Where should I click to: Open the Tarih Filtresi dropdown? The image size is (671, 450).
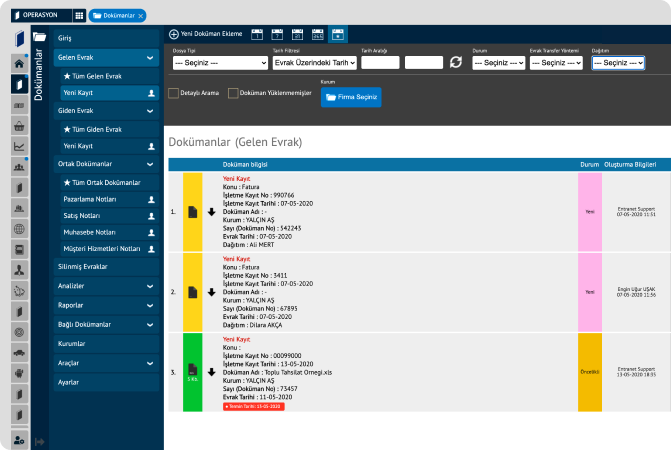pos(315,63)
